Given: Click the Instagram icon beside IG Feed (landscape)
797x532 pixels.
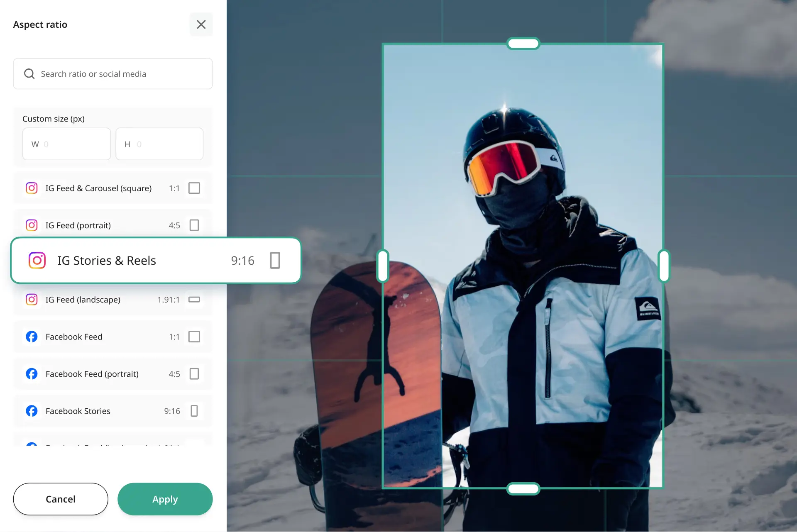Looking at the screenshot, I should [32, 299].
